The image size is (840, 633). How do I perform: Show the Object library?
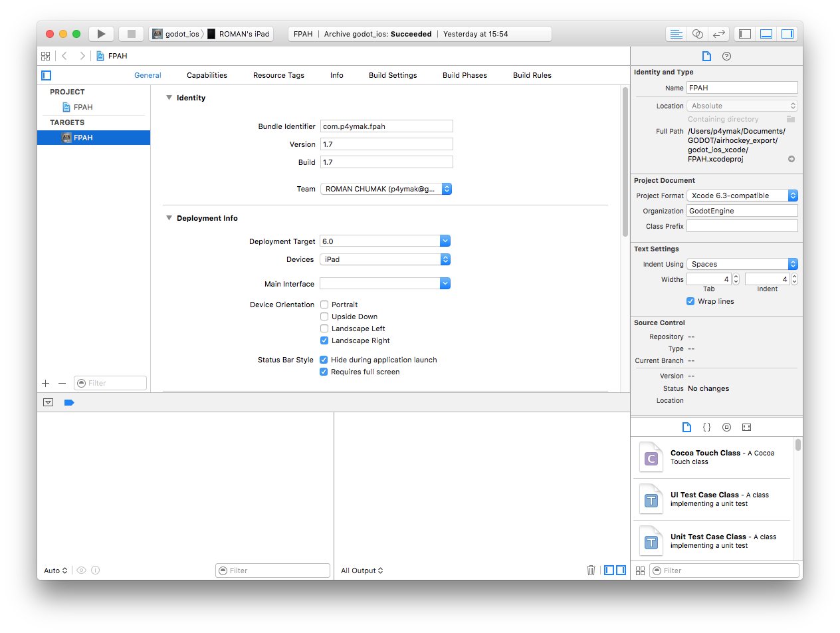click(726, 428)
